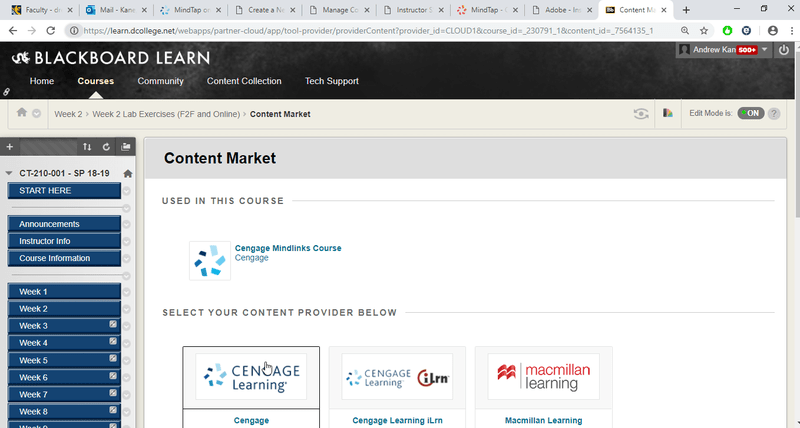Open Week 1 options chevron
The height and width of the screenshot is (428, 800).
point(127,292)
